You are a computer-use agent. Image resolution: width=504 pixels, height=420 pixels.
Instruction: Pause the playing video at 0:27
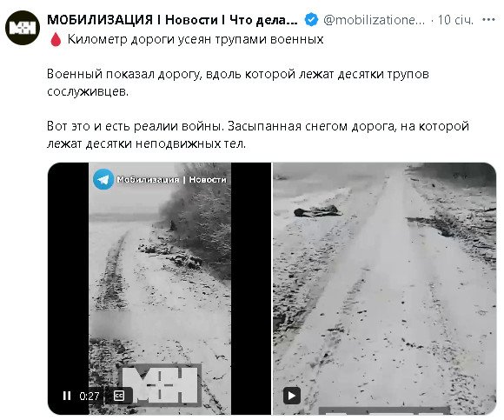click(x=67, y=396)
